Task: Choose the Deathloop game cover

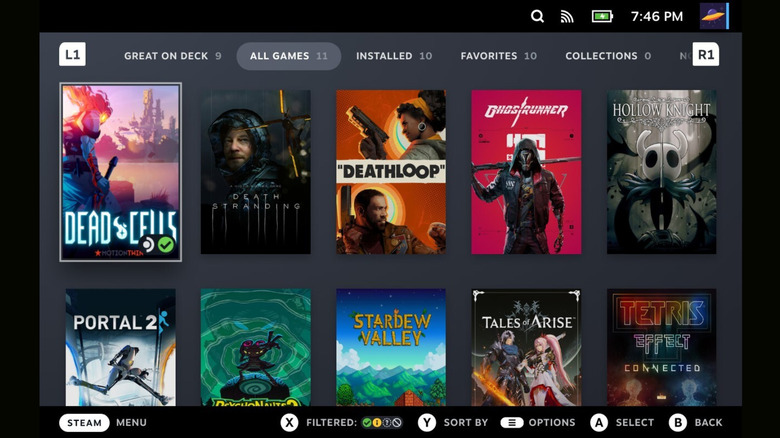Action: (391, 172)
